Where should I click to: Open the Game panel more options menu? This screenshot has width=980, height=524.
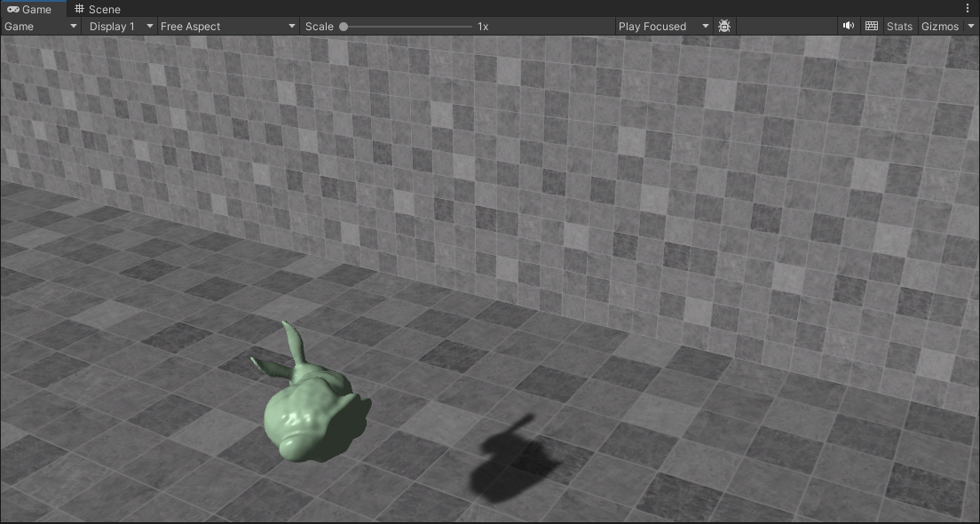coord(968,9)
